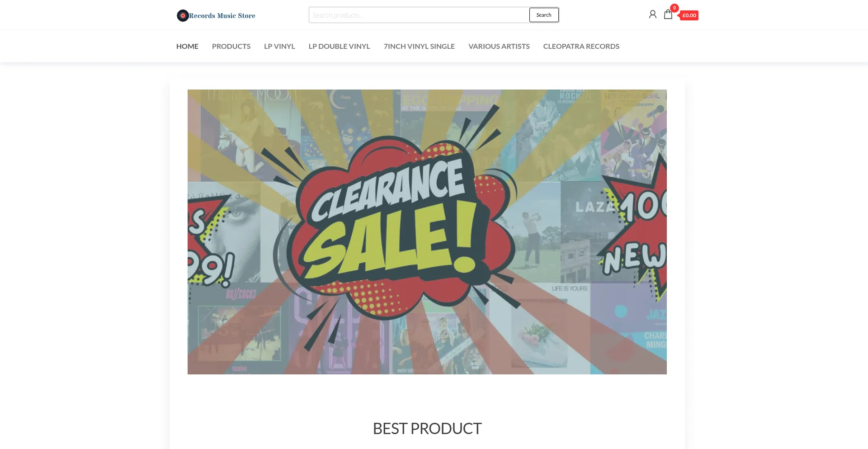Go to the HOME menu item
Screen dimensions: 868x449
pos(187,46)
